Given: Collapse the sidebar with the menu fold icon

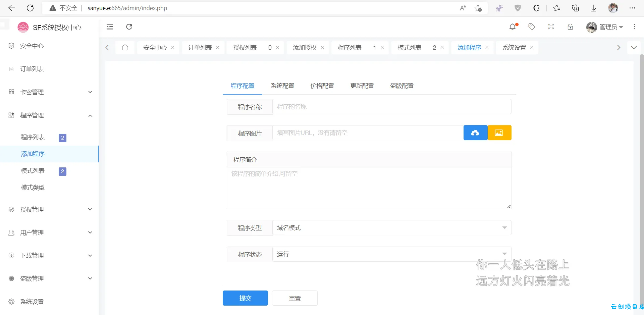Looking at the screenshot, I should (110, 27).
